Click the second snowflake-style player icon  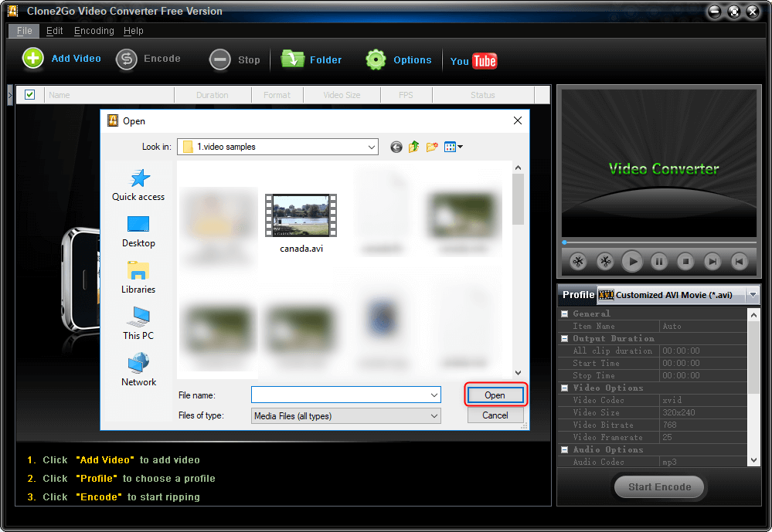pos(605,261)
